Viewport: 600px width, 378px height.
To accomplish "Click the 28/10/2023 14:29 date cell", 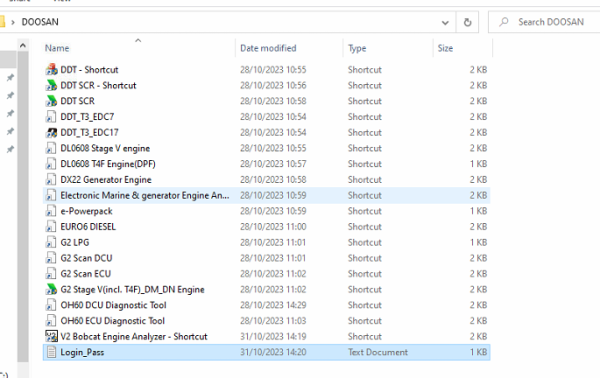I will point(273,305).
